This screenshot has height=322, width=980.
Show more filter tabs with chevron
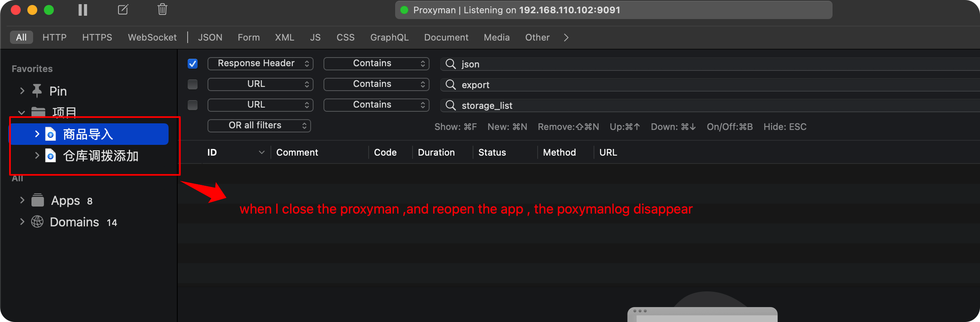566,38
